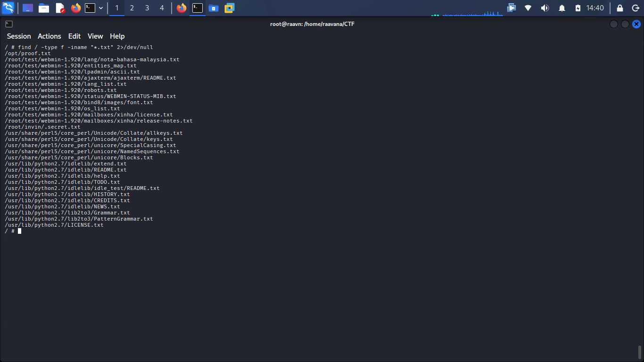Viewport: 644px width, 362px height.
Task: Click the terminal vertical scrollbar handle
Action: click(x=640, y=352)
